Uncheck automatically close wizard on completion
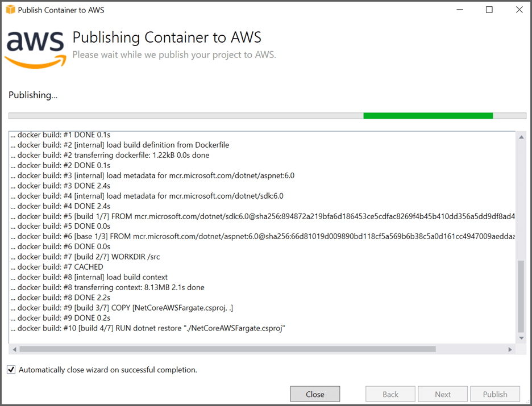 click(x=10, y=369)
